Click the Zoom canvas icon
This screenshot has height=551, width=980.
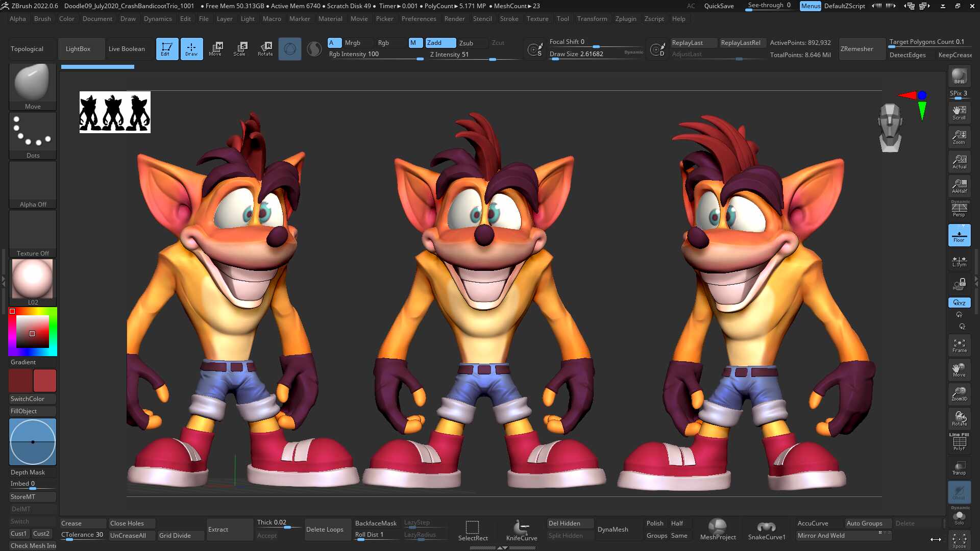959,137
